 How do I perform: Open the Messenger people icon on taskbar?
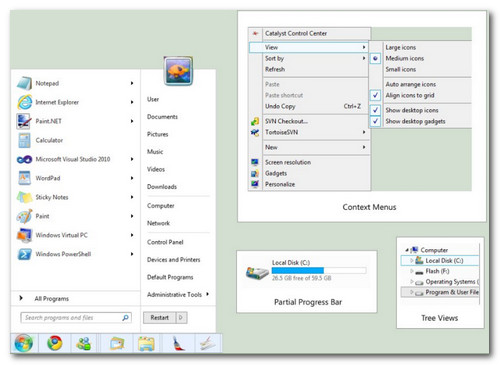[x=84, y=343]
